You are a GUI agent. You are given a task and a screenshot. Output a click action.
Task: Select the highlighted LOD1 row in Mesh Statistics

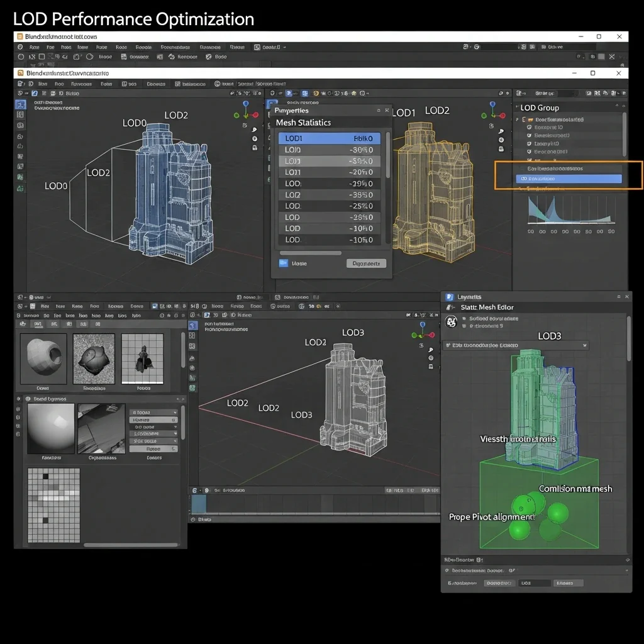[329, 138]
